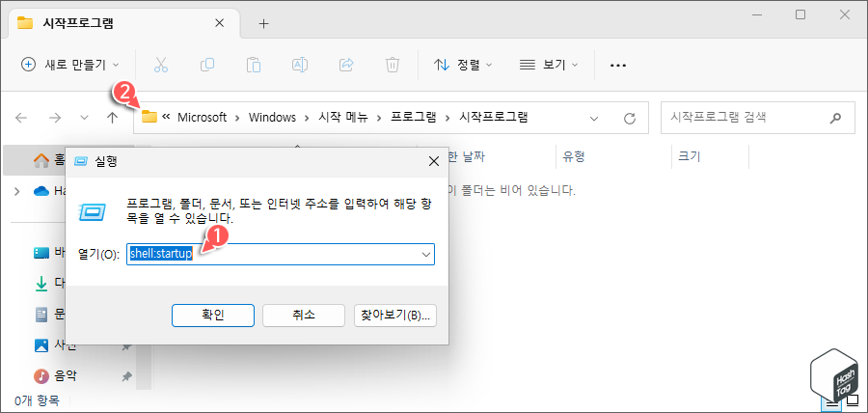Click the 확인 OK button
This screenshot has width=868, height=413.
pos(213,315)
